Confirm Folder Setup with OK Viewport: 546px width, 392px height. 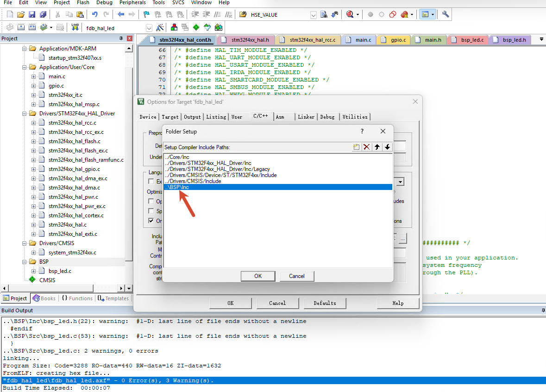[258, 276]
